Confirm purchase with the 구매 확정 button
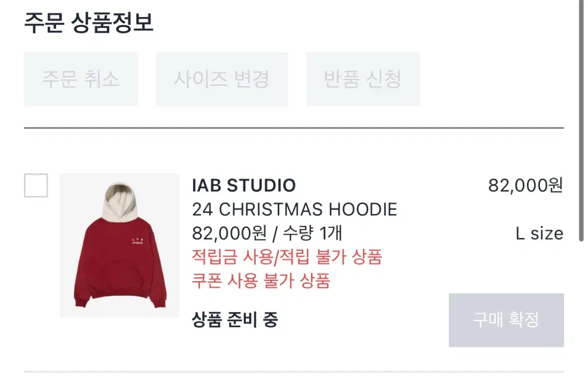This screenshot has height=387, width=588. click(506, 320)
